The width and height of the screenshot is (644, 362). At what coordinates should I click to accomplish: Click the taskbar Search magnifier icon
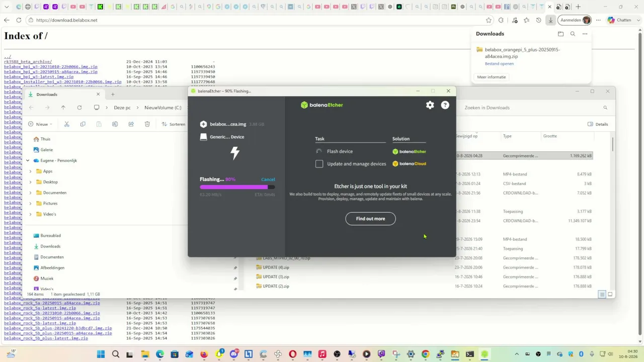coord(116,354)
